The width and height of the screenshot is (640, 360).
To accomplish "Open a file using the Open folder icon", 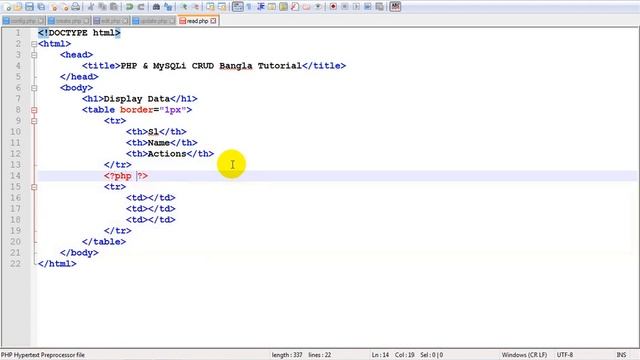I will click(x=18, y=7).
